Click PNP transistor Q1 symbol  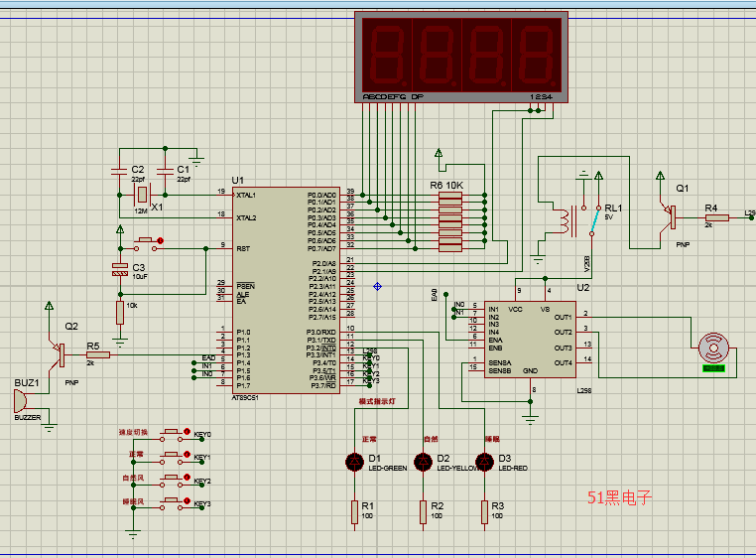coord(670,216)
